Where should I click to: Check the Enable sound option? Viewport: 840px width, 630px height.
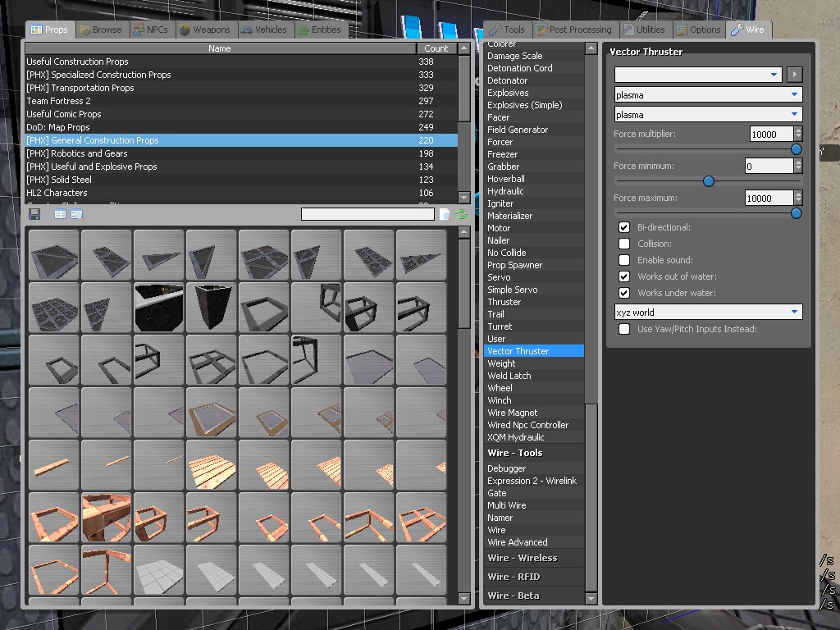click(624, 260)
